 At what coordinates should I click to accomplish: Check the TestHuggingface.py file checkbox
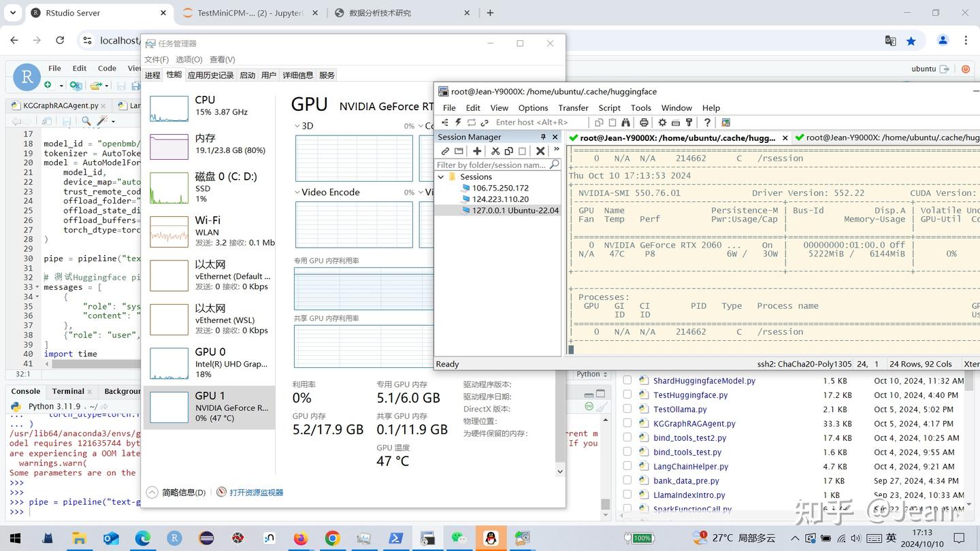[627, 395]
